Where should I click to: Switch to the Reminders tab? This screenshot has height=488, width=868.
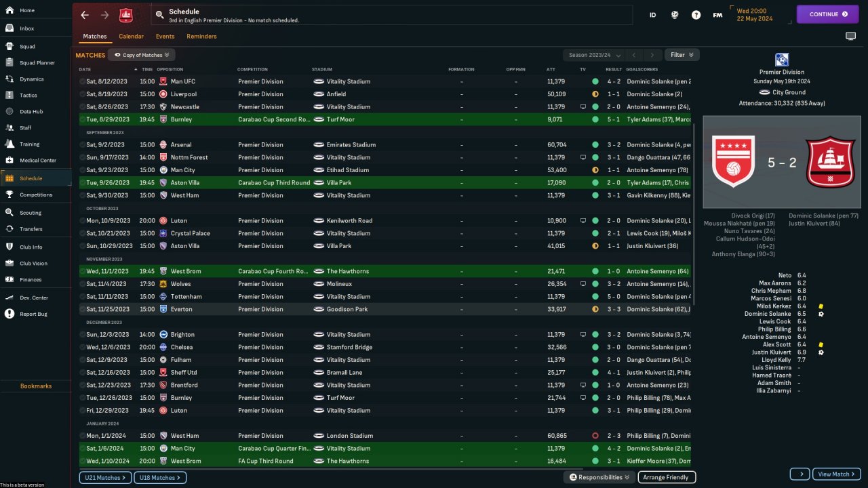click(201, 36)
